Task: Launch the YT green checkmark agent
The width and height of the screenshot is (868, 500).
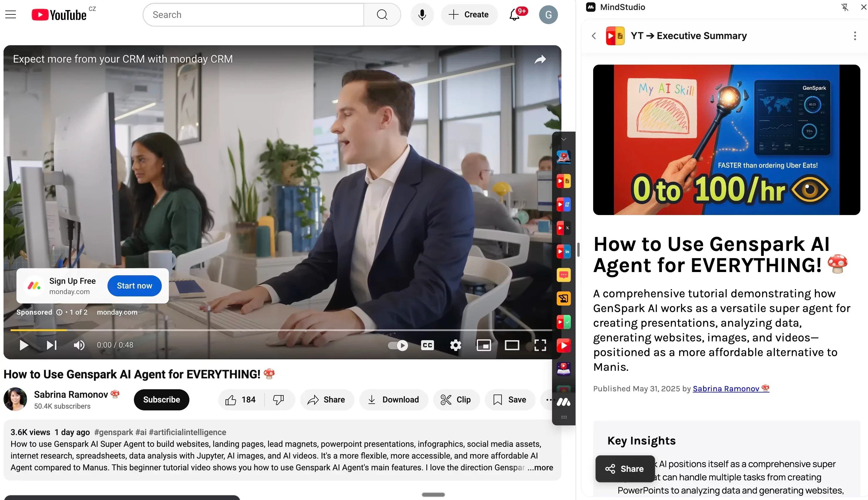Action: (x=563, y=322)
